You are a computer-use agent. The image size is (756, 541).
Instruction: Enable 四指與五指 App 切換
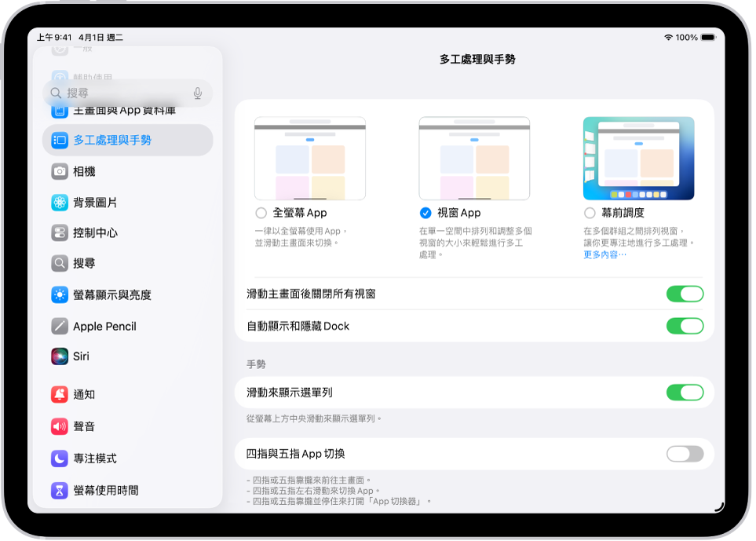[x=685, y=453]
